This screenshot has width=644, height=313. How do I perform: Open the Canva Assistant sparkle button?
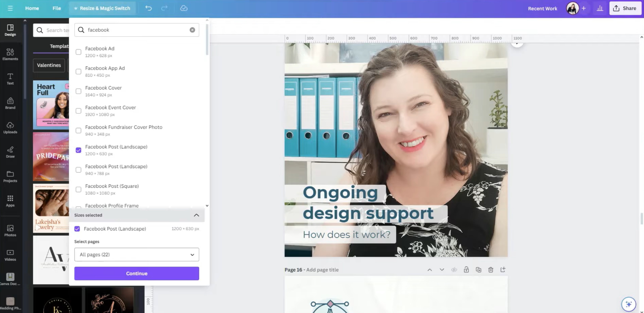[629, 304]
